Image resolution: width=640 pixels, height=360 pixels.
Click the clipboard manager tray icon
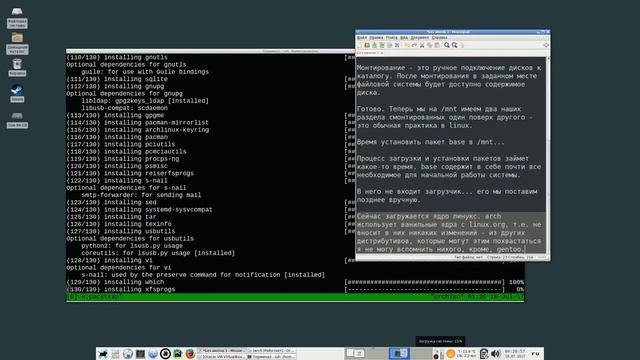point(484,353)
